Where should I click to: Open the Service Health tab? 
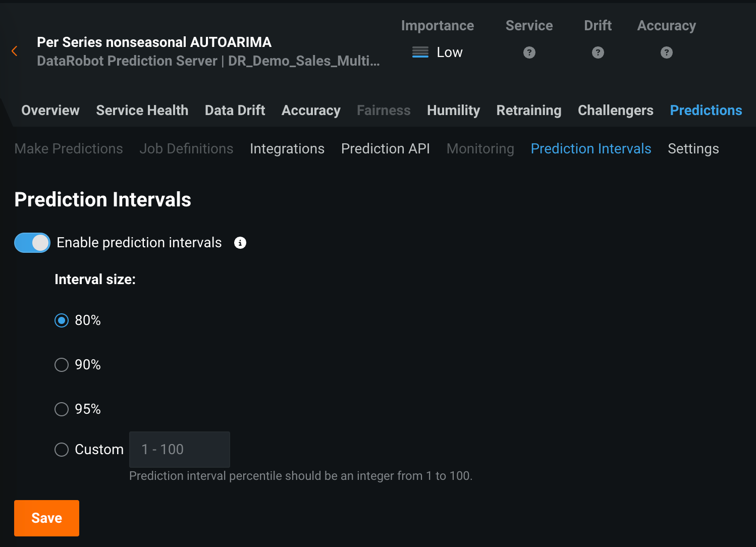click(142, 111)
